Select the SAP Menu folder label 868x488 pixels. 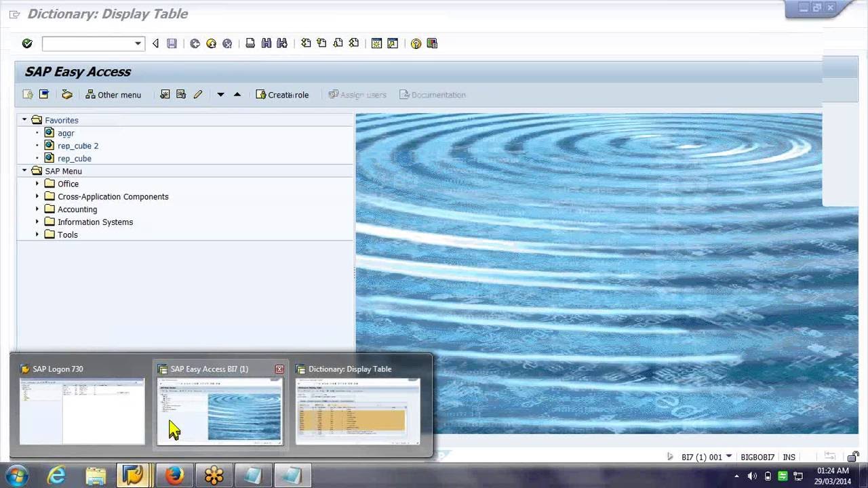point(63,171)
